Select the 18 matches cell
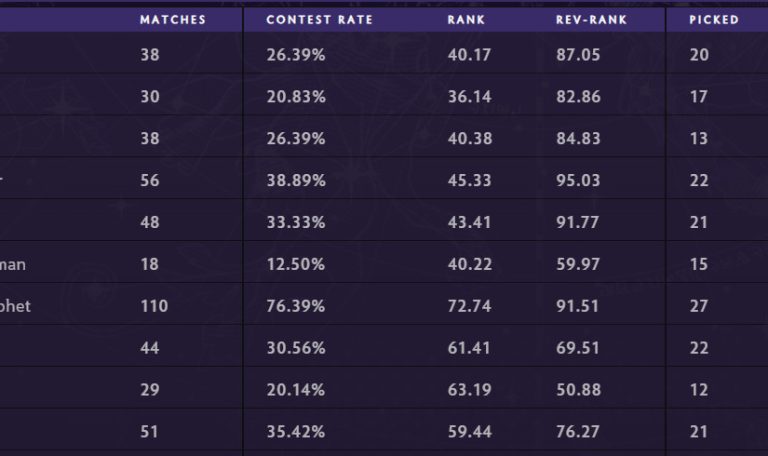This screenshot has height=456, width=768. tap(149, 264)
